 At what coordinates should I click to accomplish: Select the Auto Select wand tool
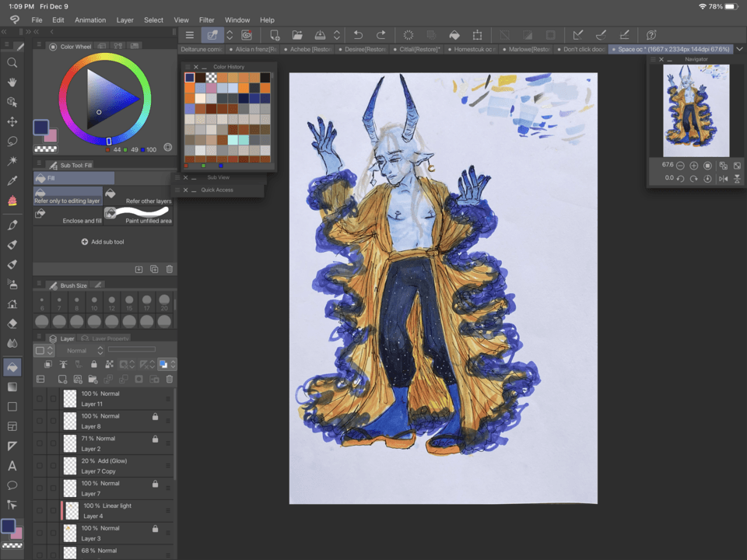[12, 161]
